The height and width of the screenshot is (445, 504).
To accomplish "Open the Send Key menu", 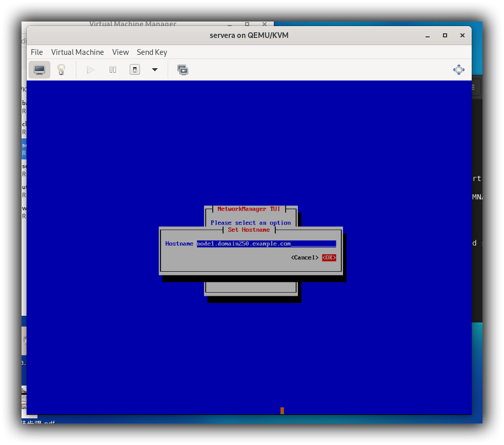I will [x=152, y=52].
